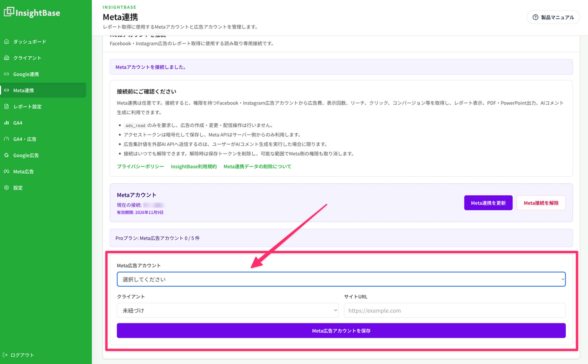Click the 未紐づけ dropdown chevron arrow
Image resolution: width=588 pixels, height=364 pixels.
335,310
